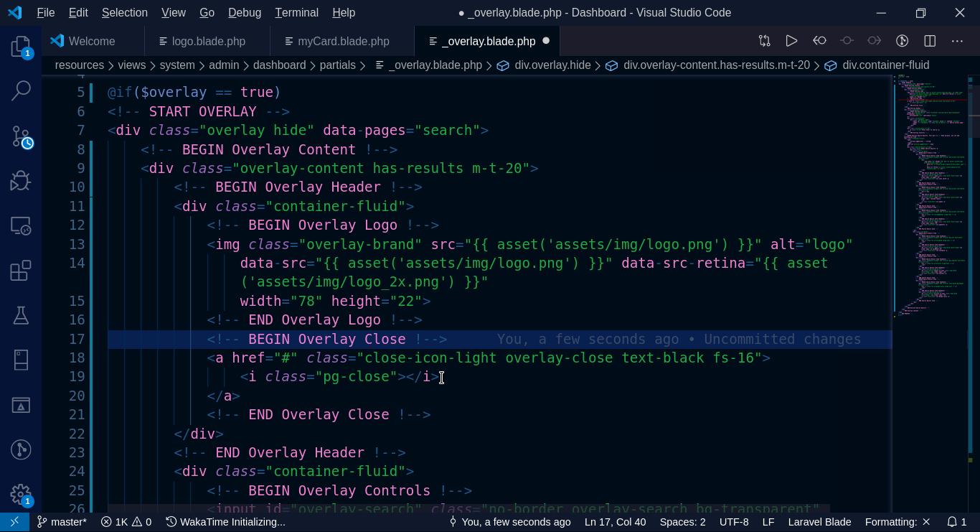Click the Open Changes compare icon
Screen dimensions: 980x532
[764, 41]
